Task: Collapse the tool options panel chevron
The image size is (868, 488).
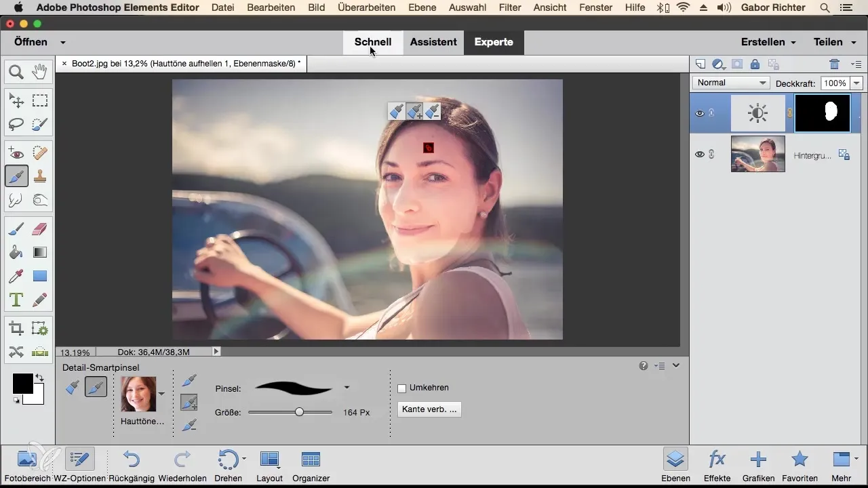Action: [676, 366]
